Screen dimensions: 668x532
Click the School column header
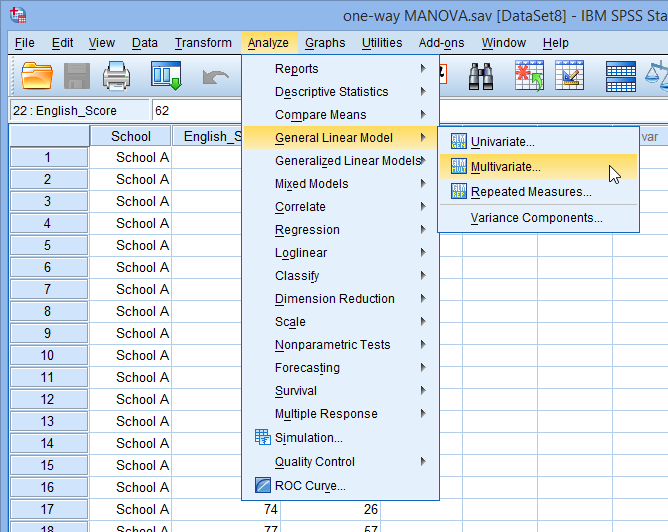click(131, 136)
